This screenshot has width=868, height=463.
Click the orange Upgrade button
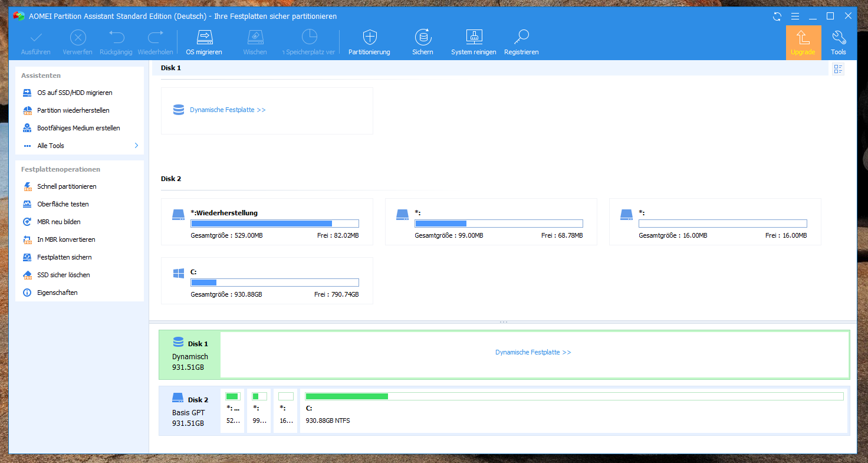coord(803,42)
